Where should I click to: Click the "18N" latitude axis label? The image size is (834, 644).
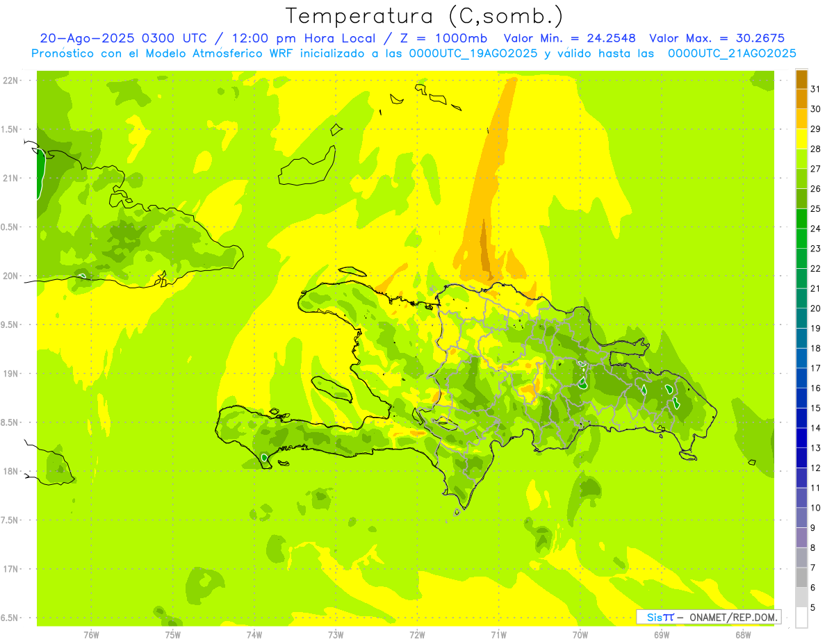coord(12,471)
